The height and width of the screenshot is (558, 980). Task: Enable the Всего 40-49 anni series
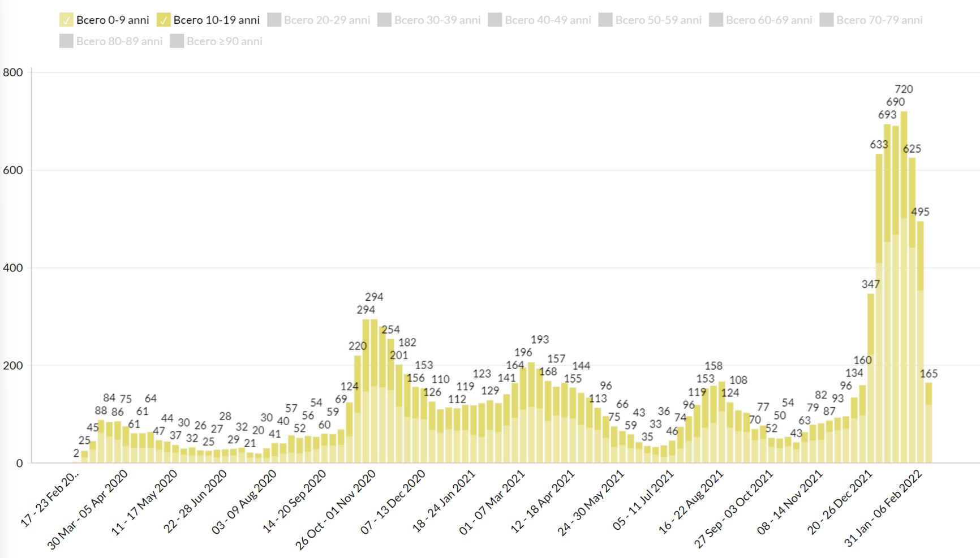(x=495, y=20)
